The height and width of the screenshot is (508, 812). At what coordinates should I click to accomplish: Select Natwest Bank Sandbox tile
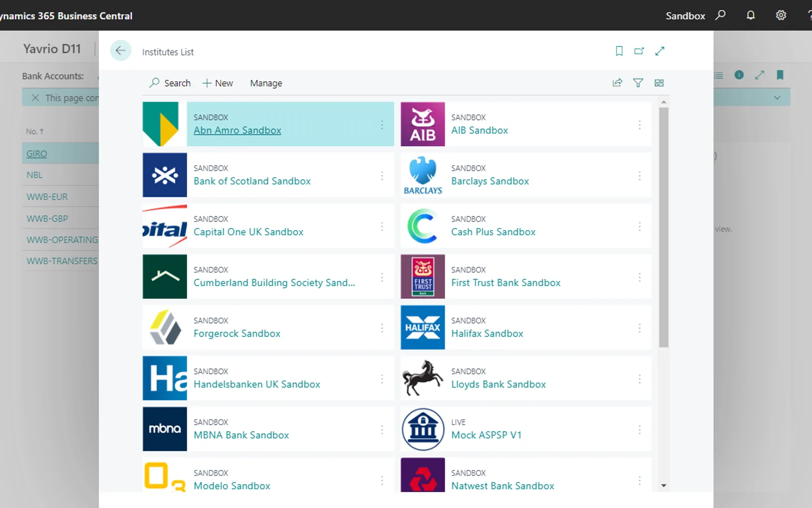coord(526,474)
